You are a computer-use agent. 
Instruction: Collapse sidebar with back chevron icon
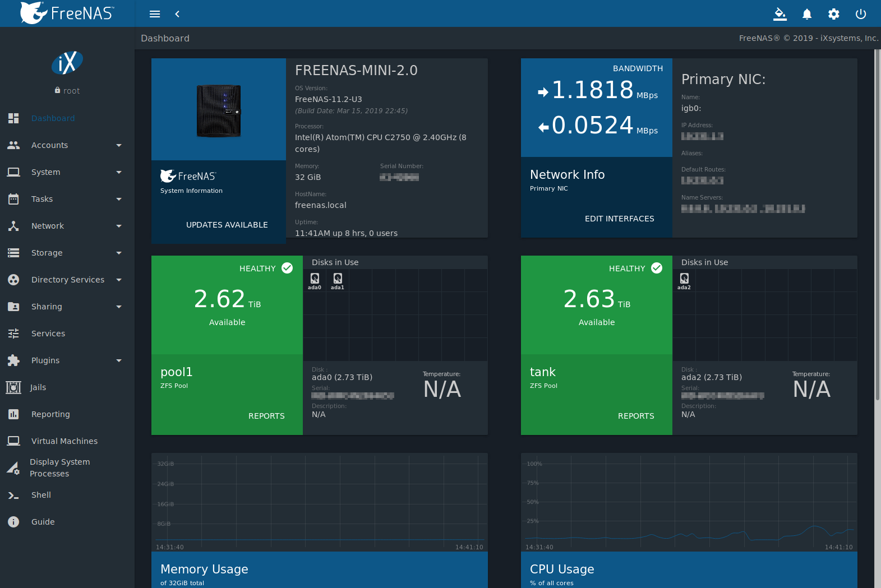coord(177,14)
